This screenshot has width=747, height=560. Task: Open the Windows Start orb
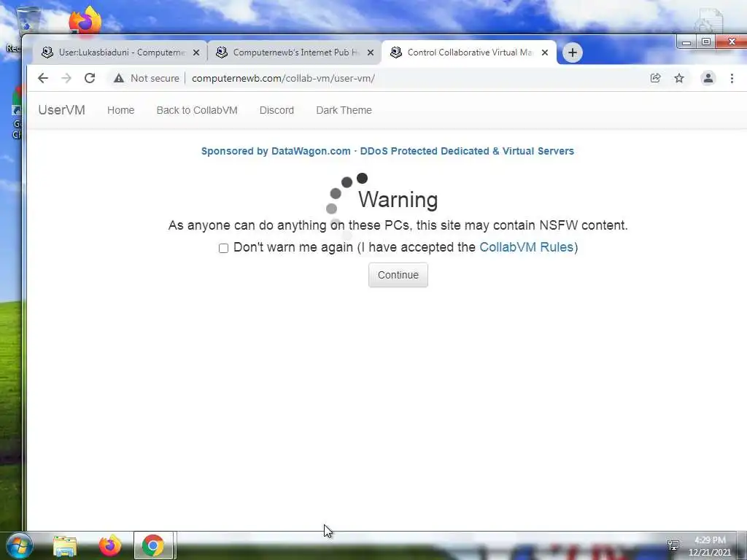(x=20, y=545)
